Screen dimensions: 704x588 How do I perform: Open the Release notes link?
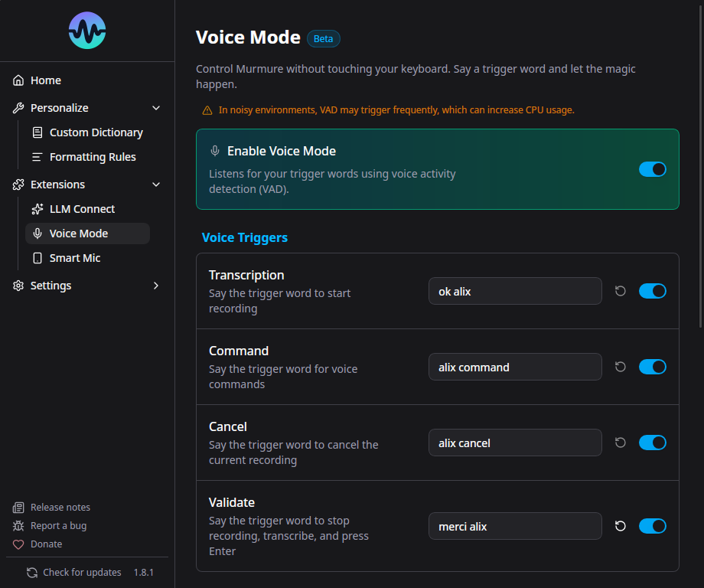click(x=59, y=507)
